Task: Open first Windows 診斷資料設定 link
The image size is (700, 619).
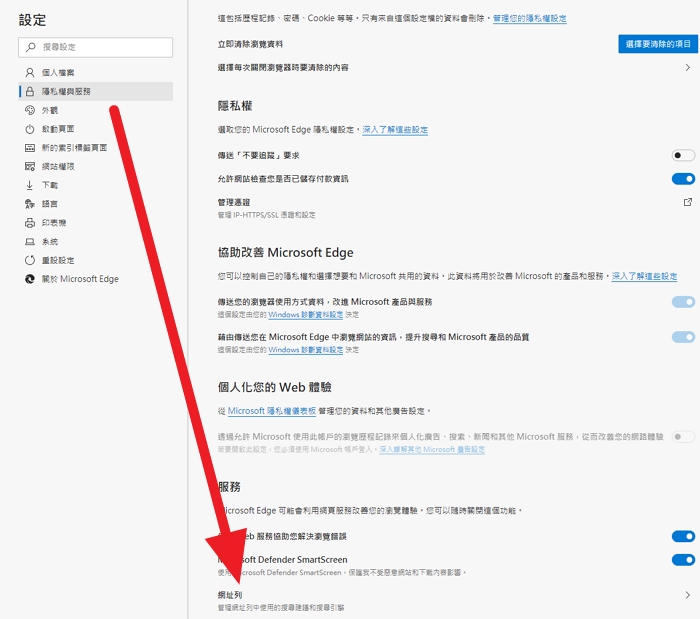Action: (x=306, y=315)
